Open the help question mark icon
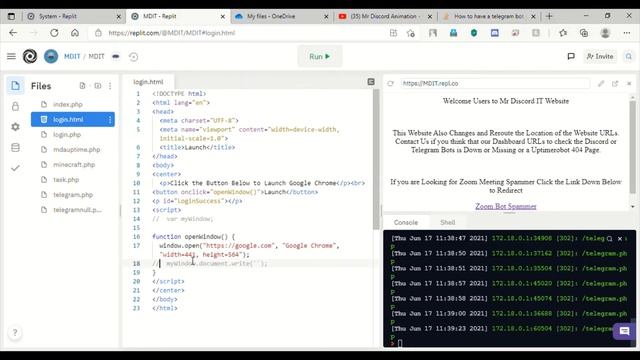Image resolution: width=640 pixels, height=360 pixels. pyautogui.click(x=15, y=333)
